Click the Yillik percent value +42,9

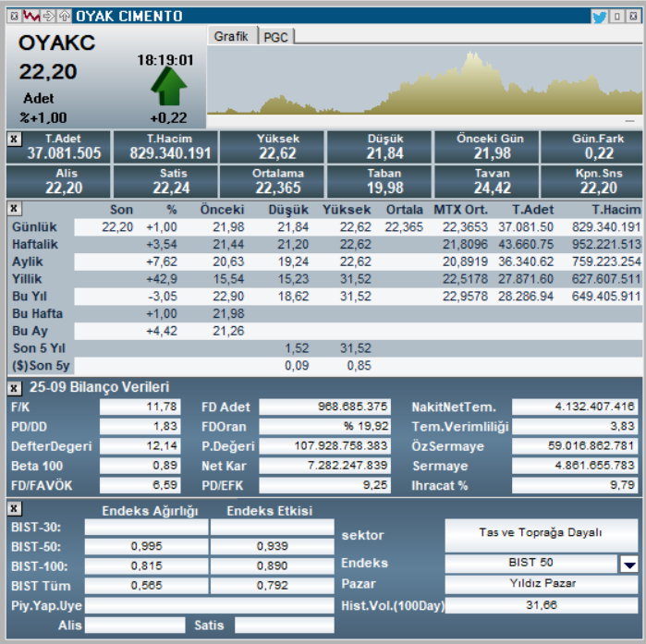pos(162,279)
